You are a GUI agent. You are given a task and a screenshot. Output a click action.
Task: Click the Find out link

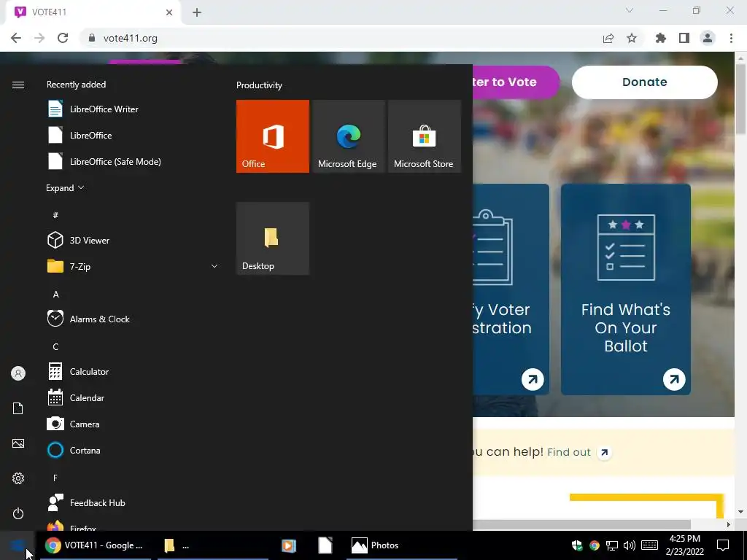[x=569, y=452]
